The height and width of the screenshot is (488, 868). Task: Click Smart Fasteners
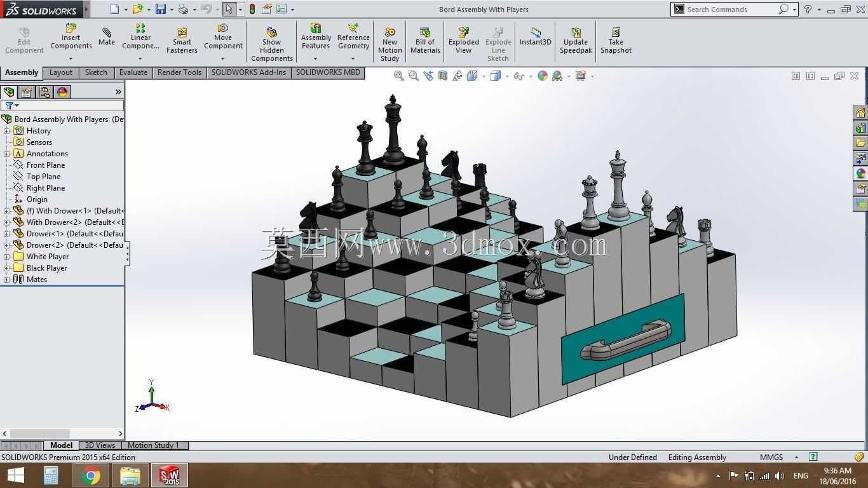point(182,41)
